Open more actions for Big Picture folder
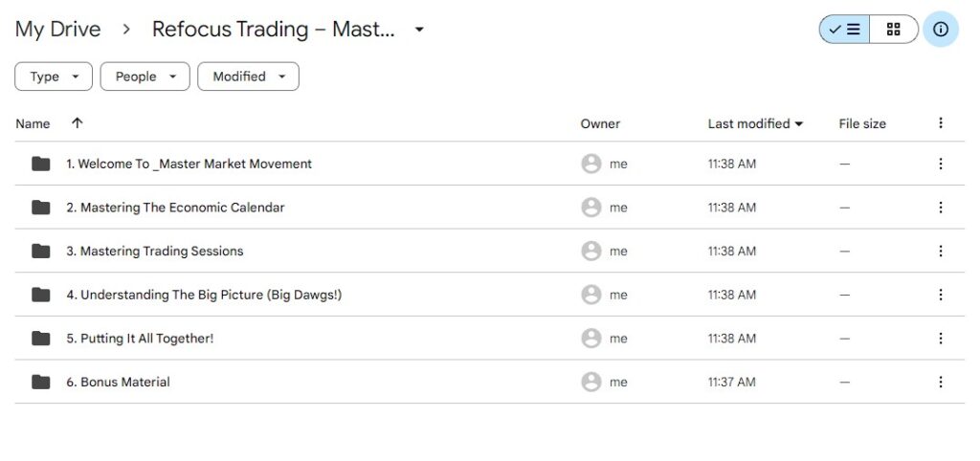The height and width of the screenshot is (461, 980). coord(941,295)
